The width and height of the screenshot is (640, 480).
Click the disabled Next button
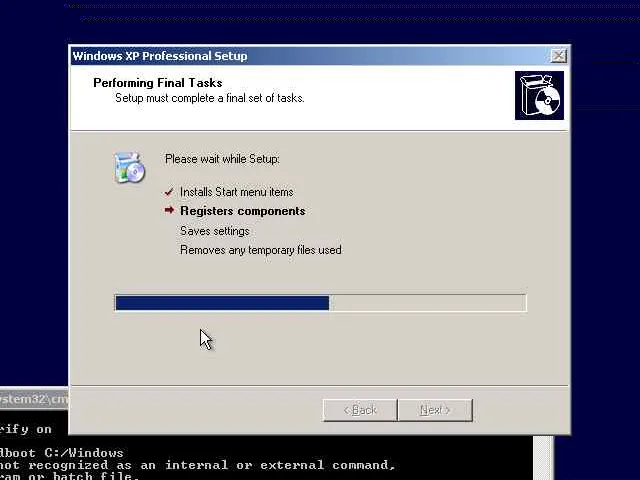tap(435, 410)
